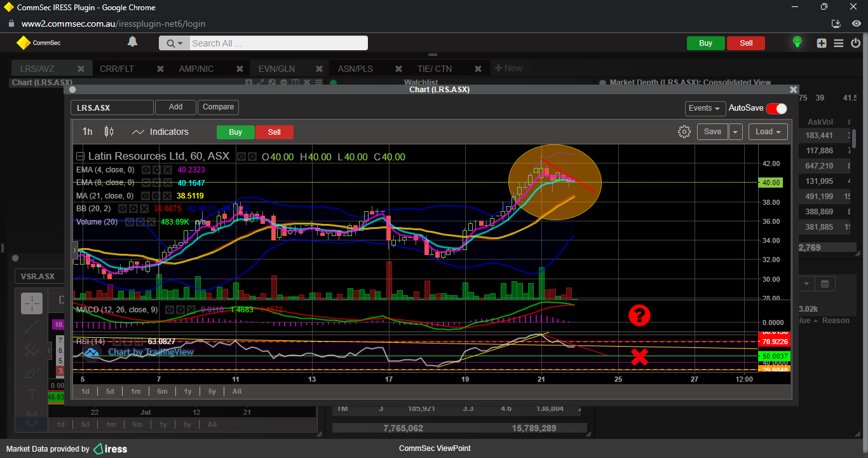
Task: Click the Compare button
Action: click(219, 108)
